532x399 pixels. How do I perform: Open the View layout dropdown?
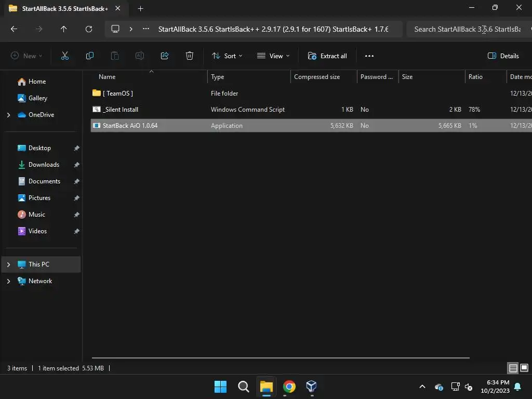[x=273, y=56]
